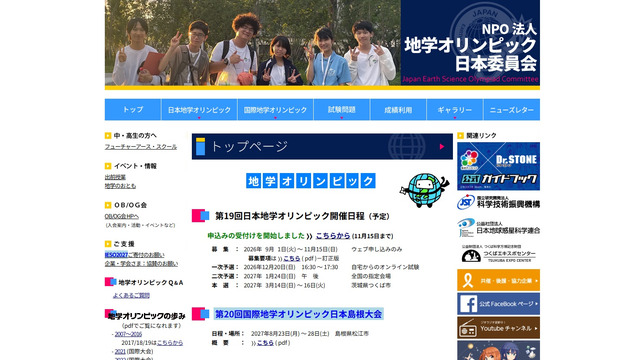Open the 公式 FaceBook ページ button

pos(498,304)
